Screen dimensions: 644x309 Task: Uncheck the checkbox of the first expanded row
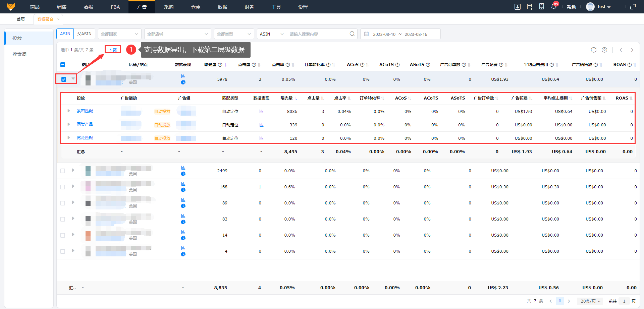64,79
